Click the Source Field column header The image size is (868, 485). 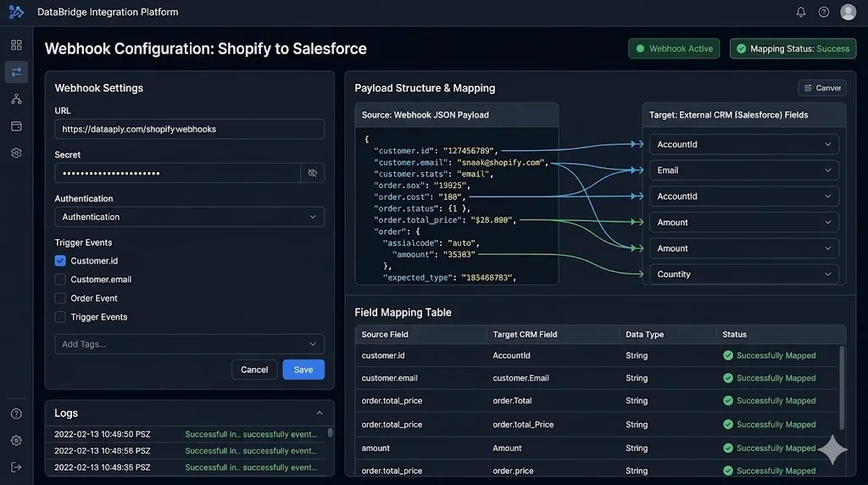[385, 334]
